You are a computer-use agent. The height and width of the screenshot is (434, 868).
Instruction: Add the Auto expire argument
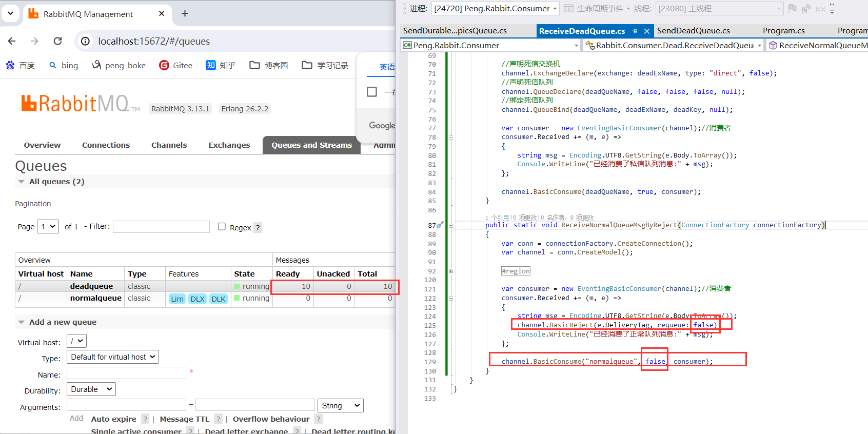click(x=114, y=419)
